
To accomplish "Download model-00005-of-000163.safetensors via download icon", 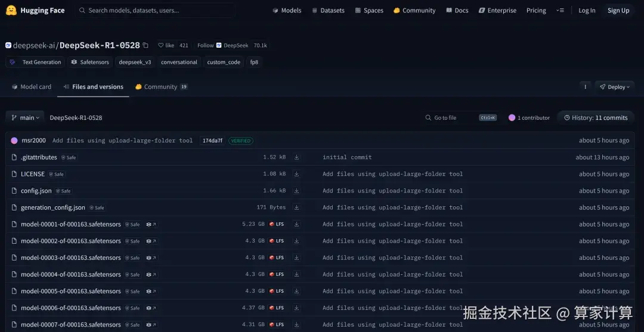I will click(x=296, y=291).
